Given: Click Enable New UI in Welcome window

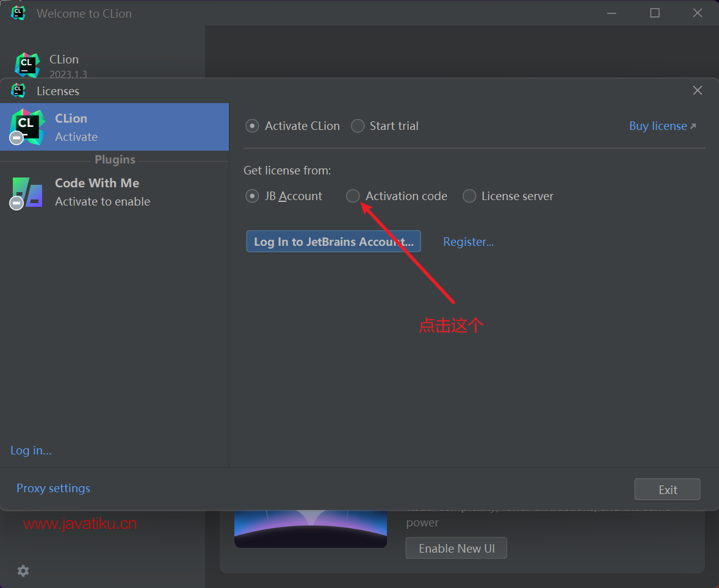Looking at the screenshot, I should point(457,548).
